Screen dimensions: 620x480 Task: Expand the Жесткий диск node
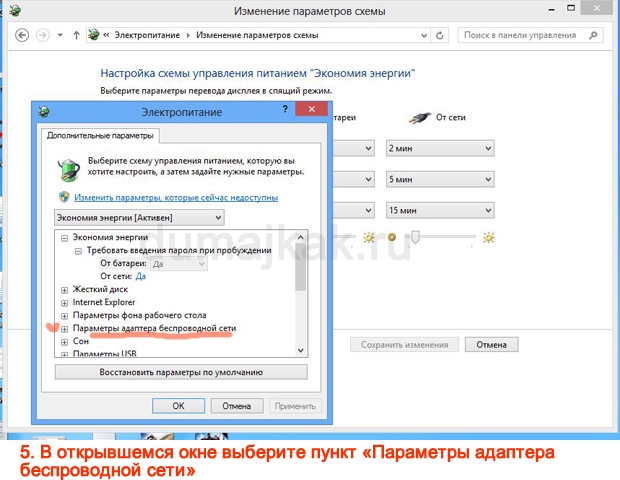click(x=64, y=290)
